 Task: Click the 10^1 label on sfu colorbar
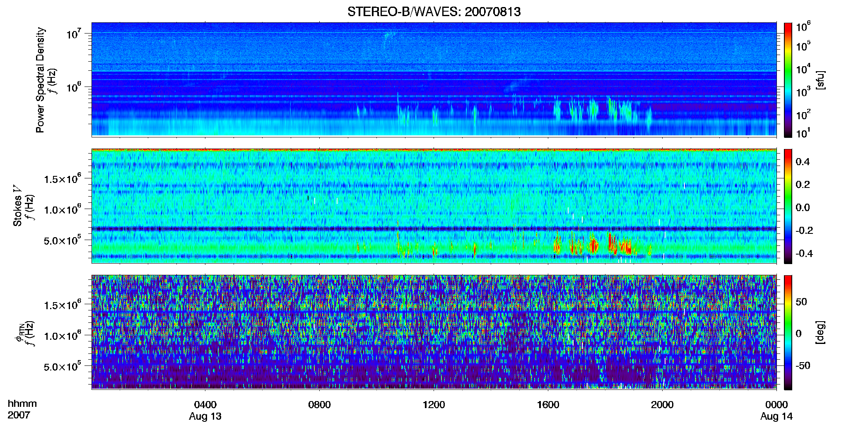pyautogui.click(x=803, y=133)
